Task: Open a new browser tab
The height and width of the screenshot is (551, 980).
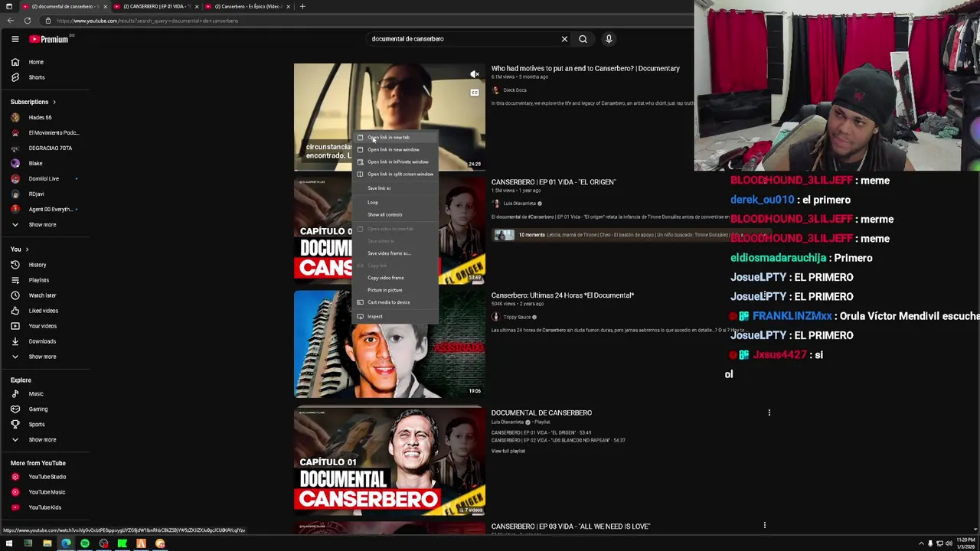Action: (302, 6)
